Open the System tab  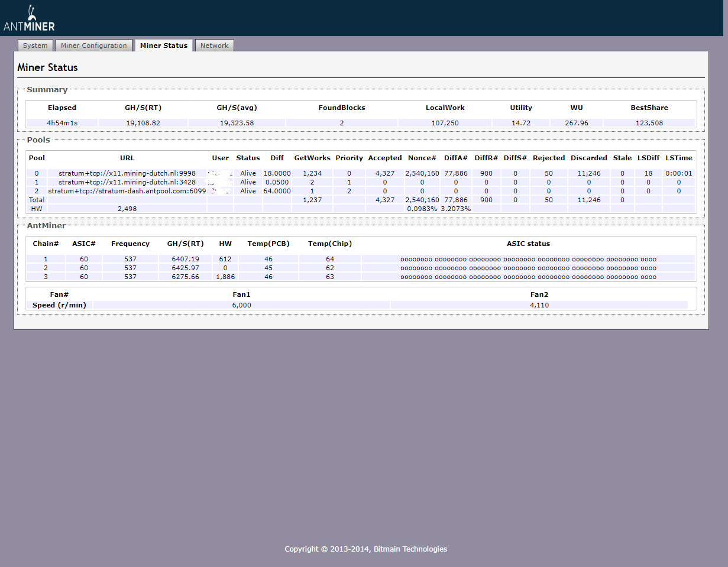(35, 46)
